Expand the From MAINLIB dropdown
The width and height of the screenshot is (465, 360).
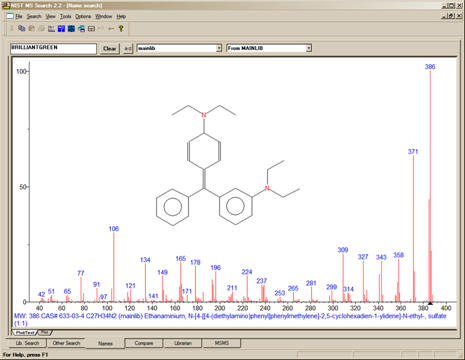pos(309,48)
